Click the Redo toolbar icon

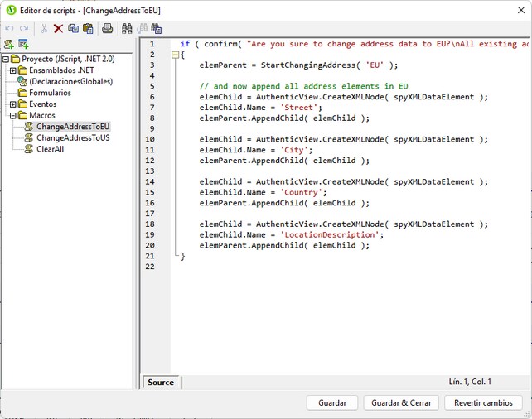point(24,28)
